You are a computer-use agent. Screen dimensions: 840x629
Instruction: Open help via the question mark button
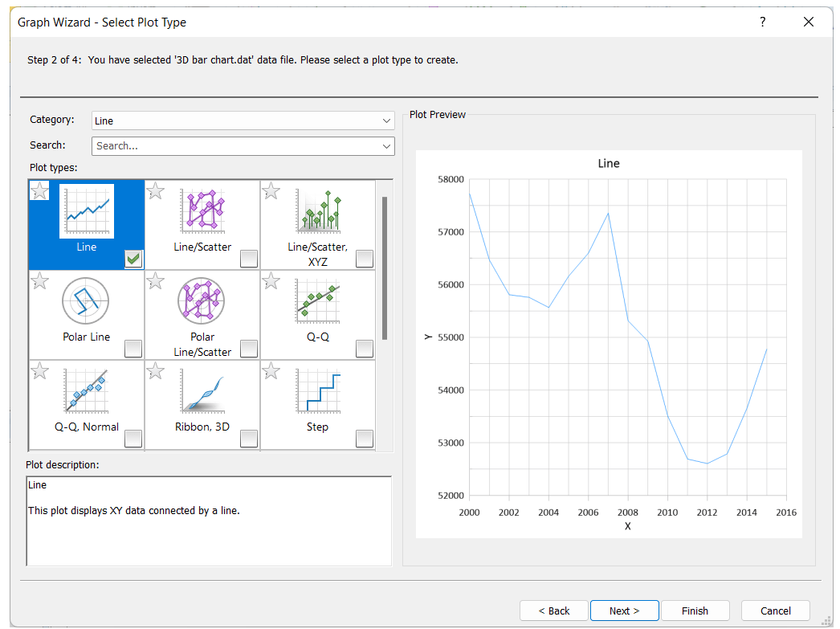(763, 22)
